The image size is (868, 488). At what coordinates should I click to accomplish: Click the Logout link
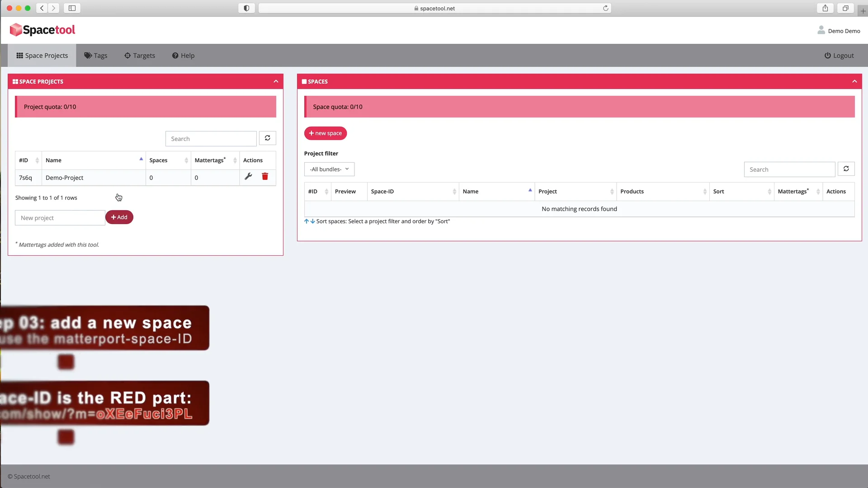click(839, 56)
